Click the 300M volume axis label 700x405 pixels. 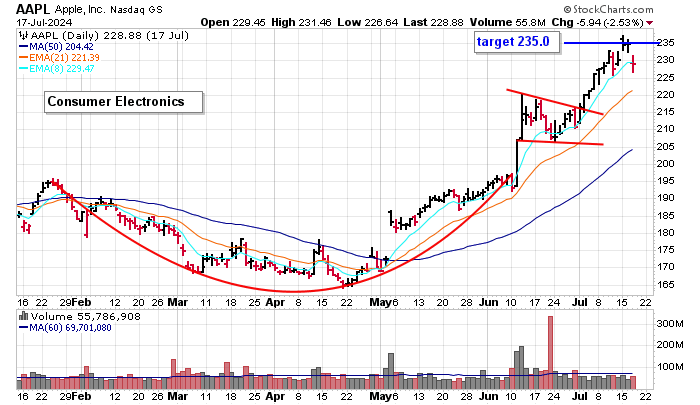[x=670, y=323]
